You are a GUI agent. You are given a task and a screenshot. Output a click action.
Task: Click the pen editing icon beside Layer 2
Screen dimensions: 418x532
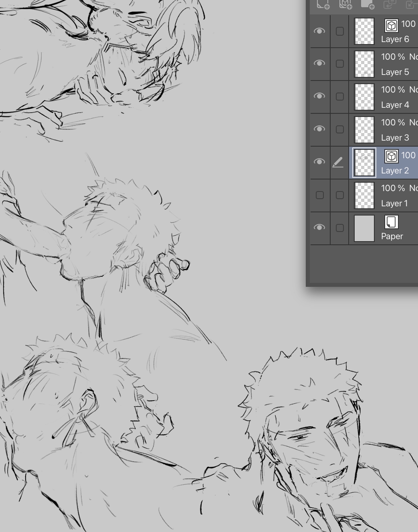[338, 162]
